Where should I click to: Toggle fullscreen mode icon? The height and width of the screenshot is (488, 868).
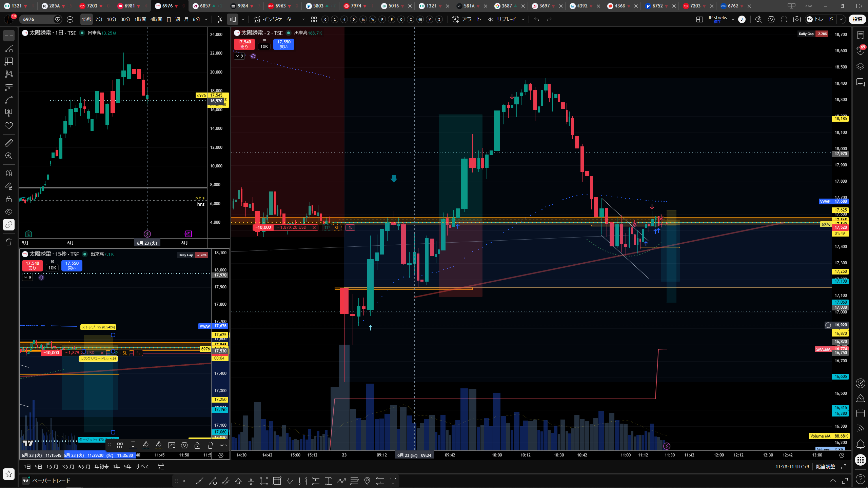(784, 19)
